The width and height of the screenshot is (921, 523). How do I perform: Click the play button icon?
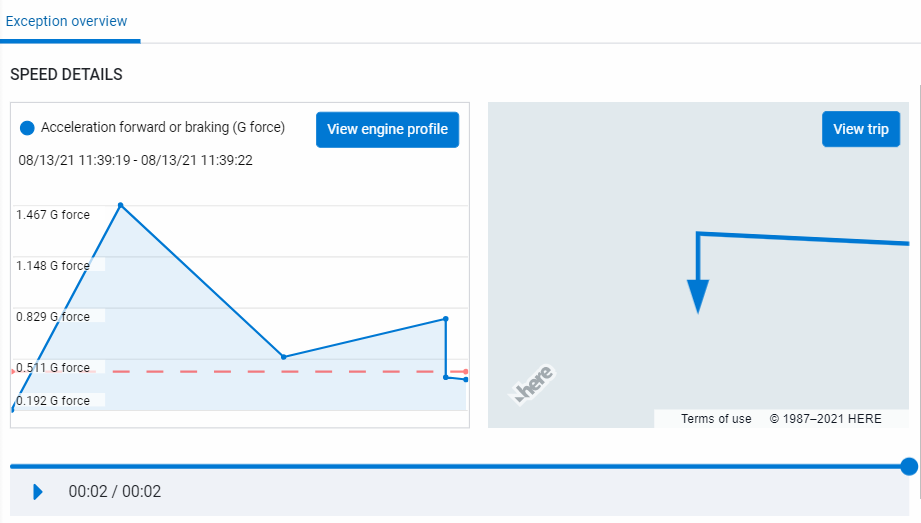pos(38,492)
